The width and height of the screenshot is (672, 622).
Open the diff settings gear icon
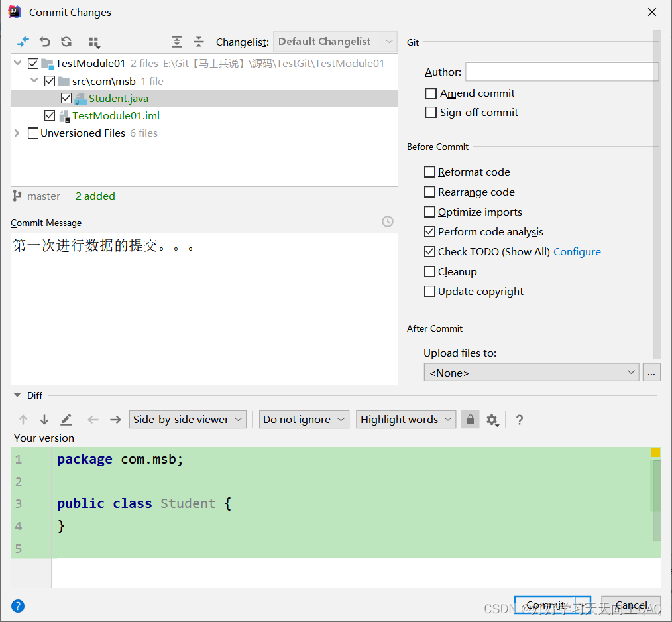[492, 420]
